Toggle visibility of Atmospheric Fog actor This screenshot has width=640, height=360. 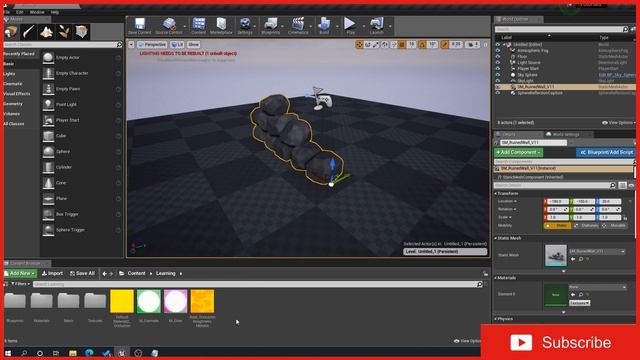coord(498,51)
